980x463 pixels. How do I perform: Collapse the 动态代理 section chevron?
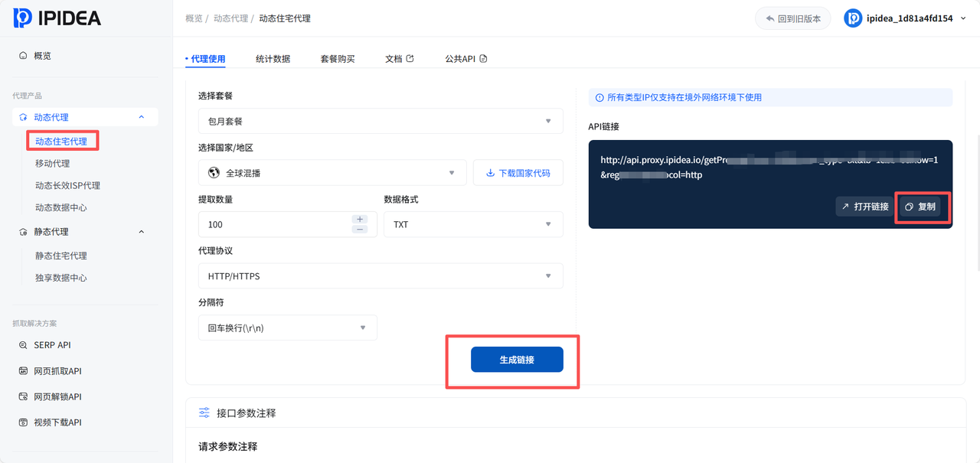(x=142, y=117)
